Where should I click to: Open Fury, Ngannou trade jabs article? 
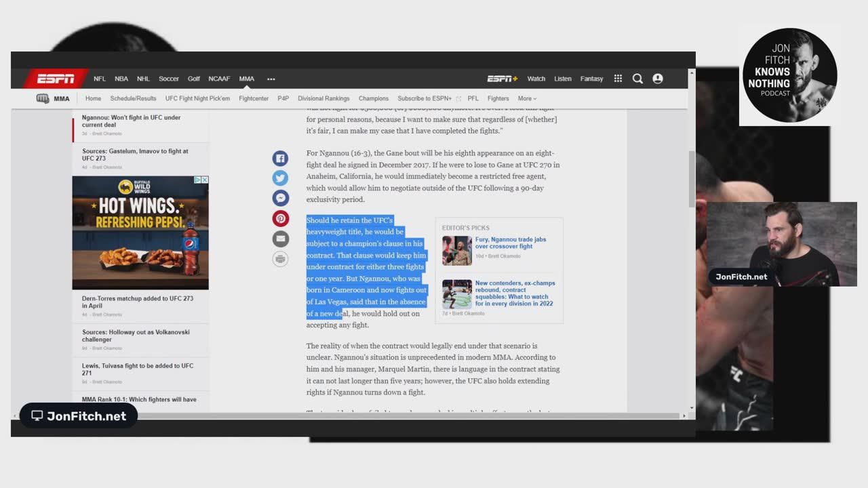(511, 243)
